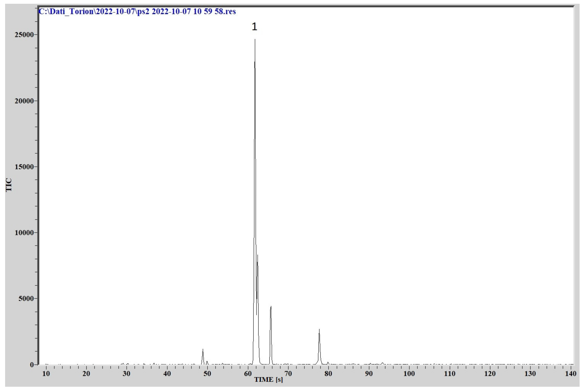The height and width of the screenshot is (392, 586).
Task: Click the apex of the tallest chromatogram peak
Action: point(255,40)
